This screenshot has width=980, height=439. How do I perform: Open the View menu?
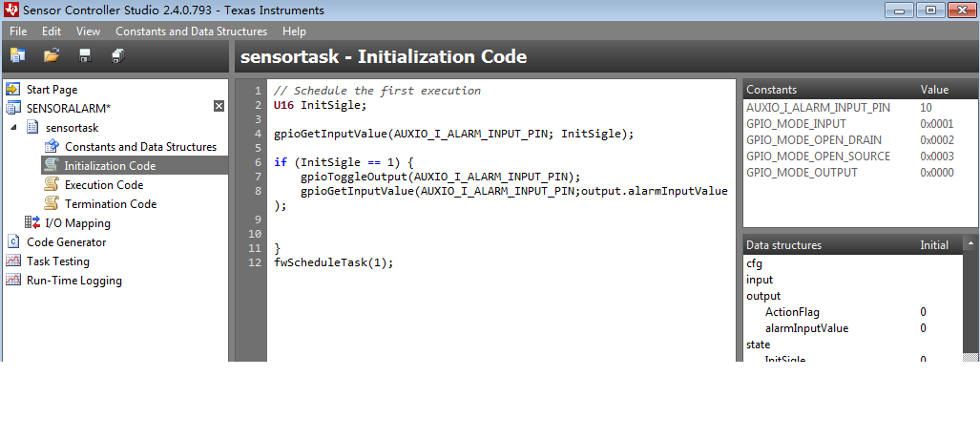click(x=88, y=31)
